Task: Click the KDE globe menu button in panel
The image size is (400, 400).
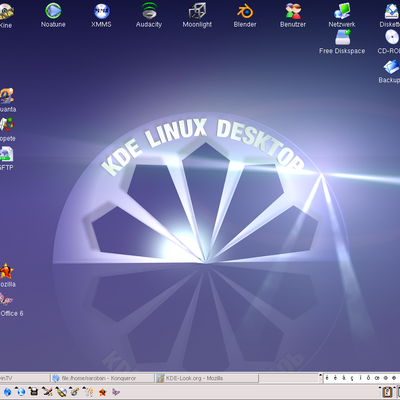Action: 7,392
